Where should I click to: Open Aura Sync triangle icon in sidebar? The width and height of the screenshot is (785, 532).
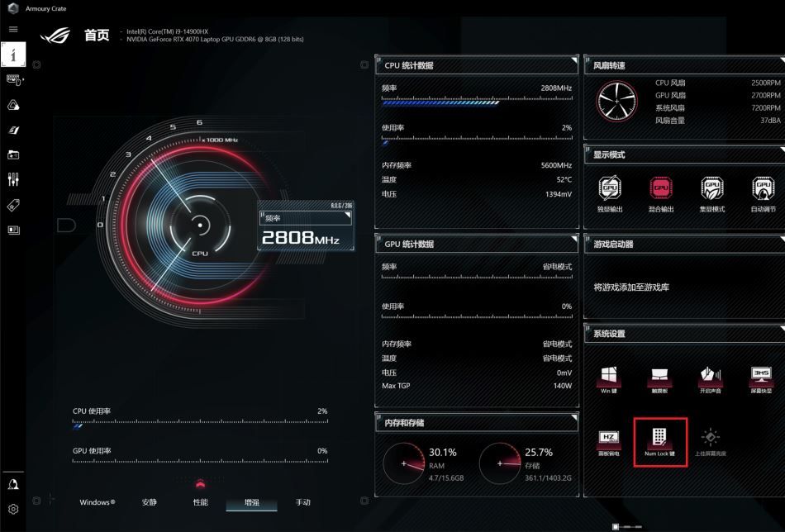[13, 105]
